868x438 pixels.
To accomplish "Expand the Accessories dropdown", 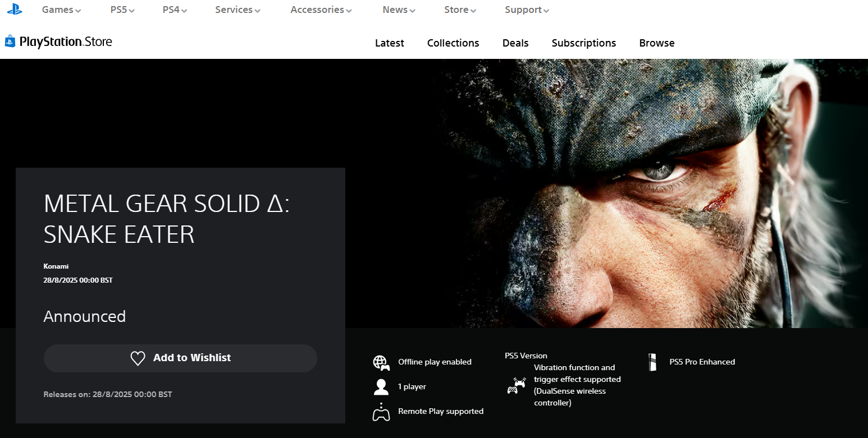I will coord(320,10).
